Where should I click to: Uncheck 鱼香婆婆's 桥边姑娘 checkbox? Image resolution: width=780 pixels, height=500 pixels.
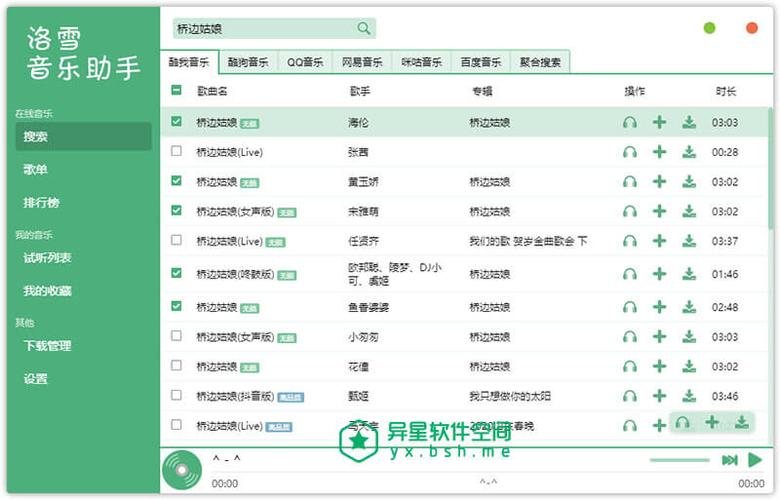point(176,306)
